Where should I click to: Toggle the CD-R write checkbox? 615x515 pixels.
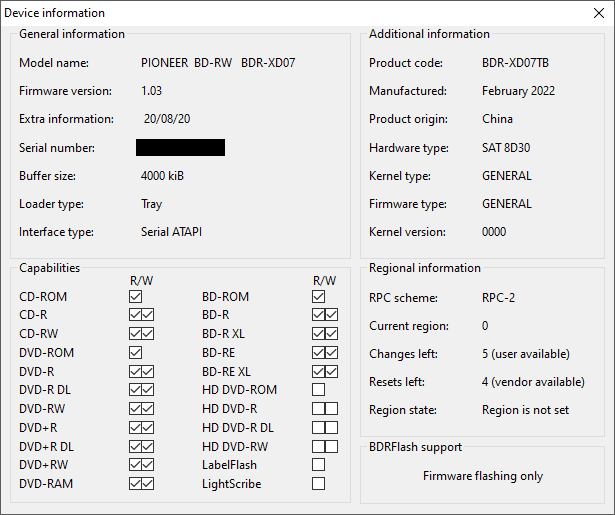click(x=148, y=315)
